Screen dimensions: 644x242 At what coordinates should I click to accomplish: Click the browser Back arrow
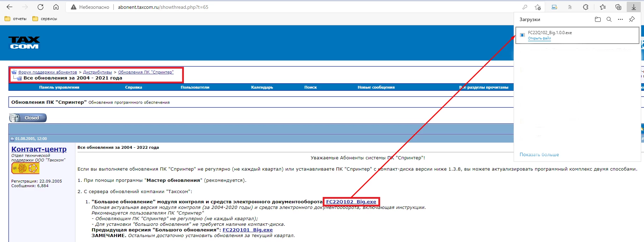[10, 7]
